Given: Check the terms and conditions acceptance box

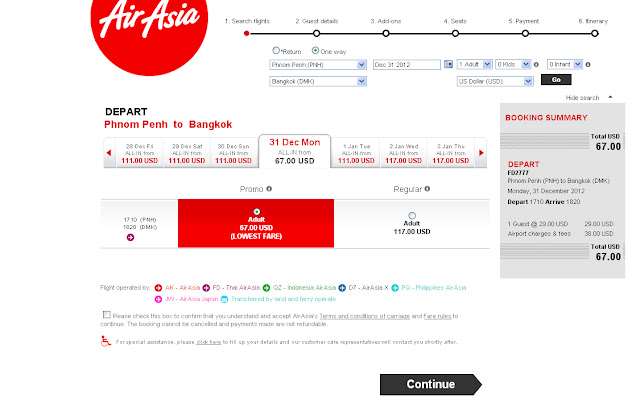Looking at the screenshot, I should tap(107, 314).
